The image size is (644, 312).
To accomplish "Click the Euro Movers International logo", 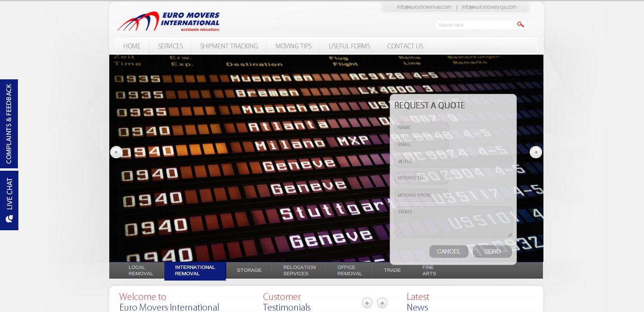I will point(168,22).
